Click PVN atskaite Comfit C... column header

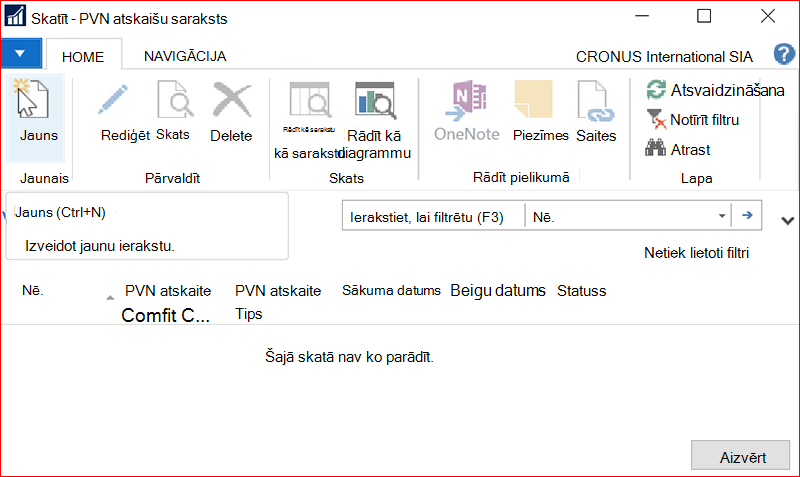(167, 303)
